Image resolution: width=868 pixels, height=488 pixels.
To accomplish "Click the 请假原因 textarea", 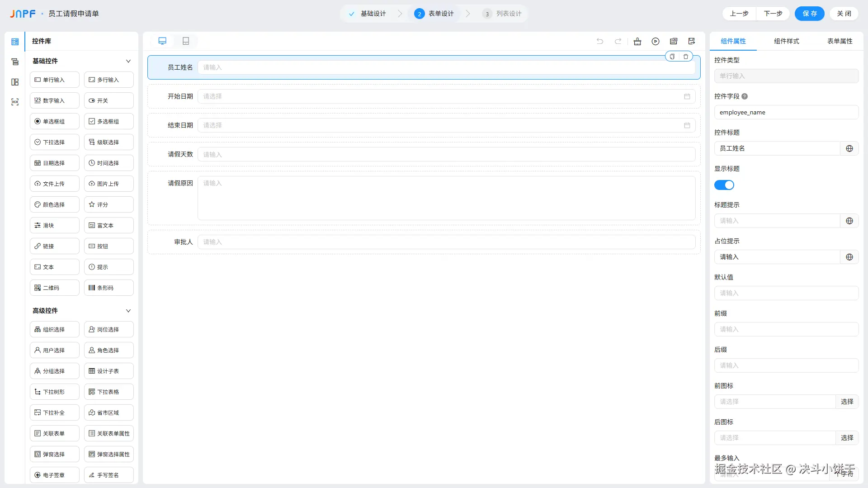I will point(446,198).
